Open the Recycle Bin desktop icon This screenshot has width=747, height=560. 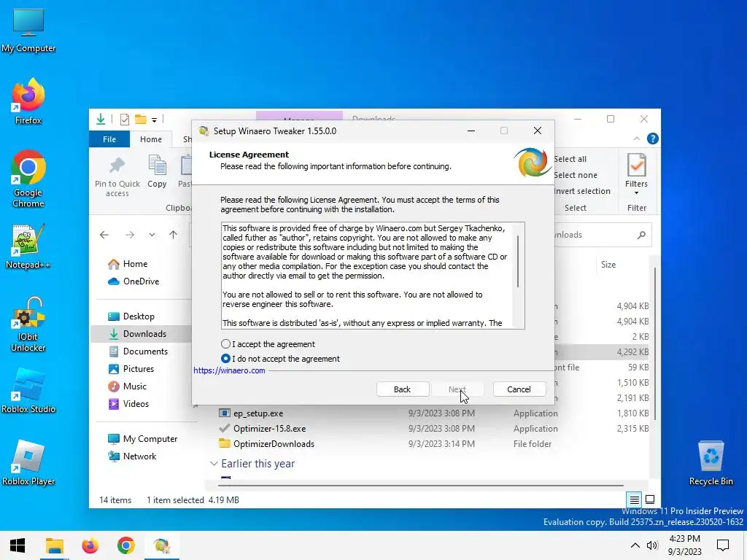click(x=711, y=463)
